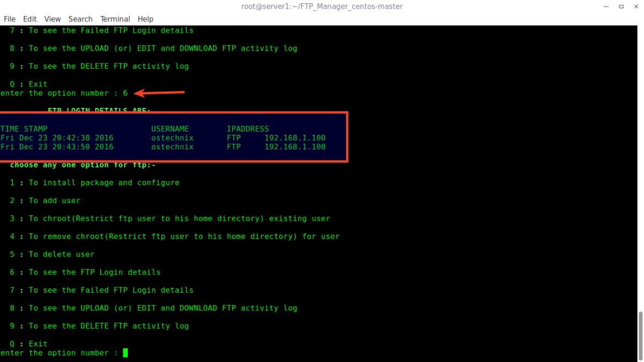Close the terminal window

[x=636, y=6]
